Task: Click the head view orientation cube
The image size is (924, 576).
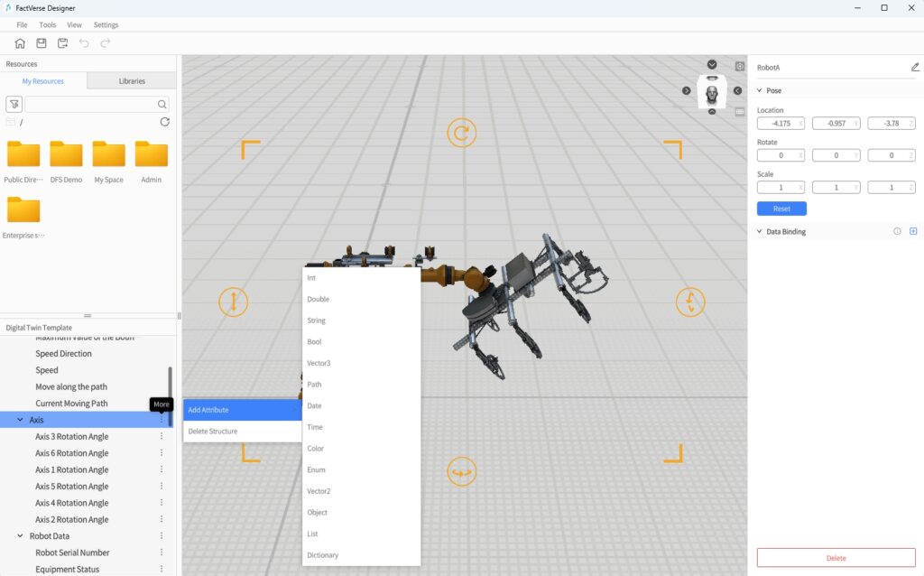Action: (712, 91)
